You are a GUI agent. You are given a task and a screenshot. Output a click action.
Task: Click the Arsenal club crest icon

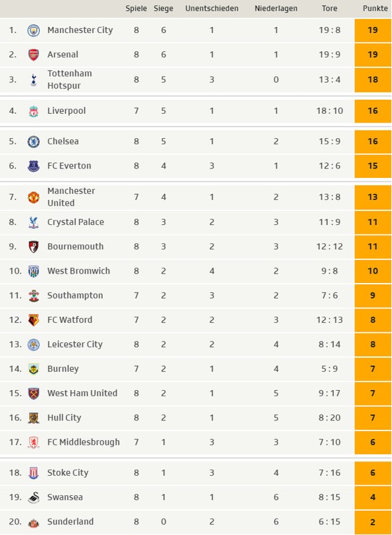coord(34,55)
